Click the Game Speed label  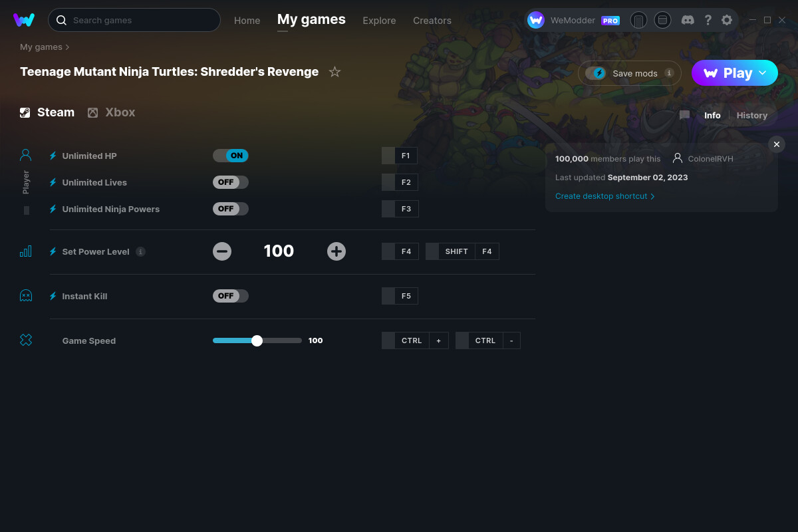click(89, 340)
